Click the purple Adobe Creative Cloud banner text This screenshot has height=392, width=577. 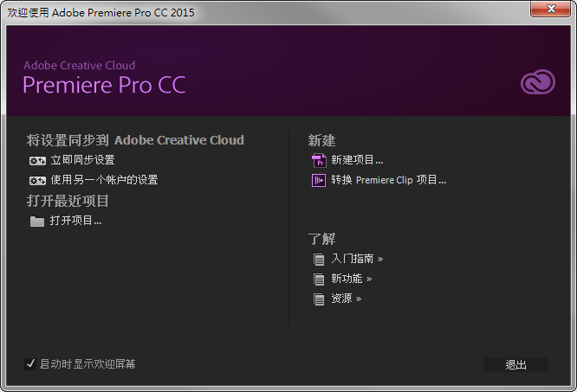[79, 66]
